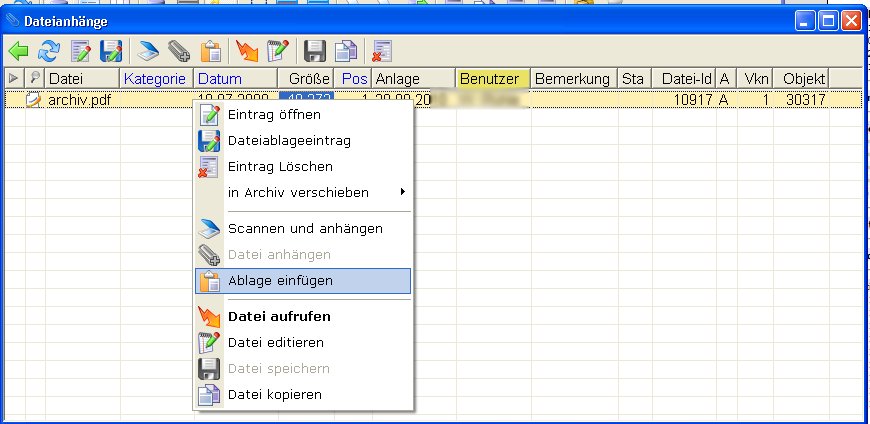The image size is (870, 424).
Task: Click the magnifier search icon in header row
Action: click(x=34, y=78)
